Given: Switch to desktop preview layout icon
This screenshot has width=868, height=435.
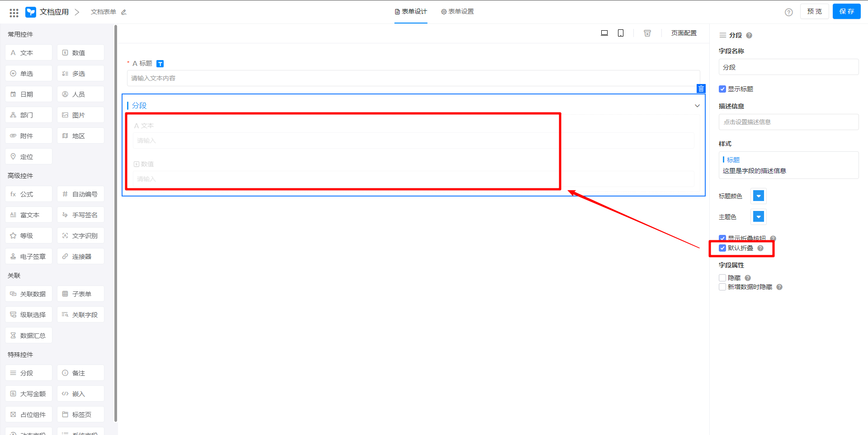Looking at the screenshot, I should tap(604, 33).
